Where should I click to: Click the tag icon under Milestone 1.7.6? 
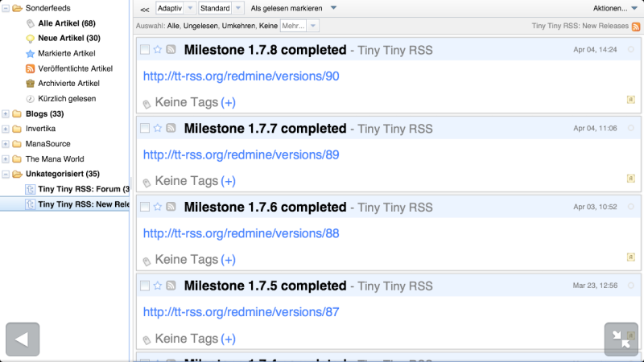pyautogui.click(x=147, y=261)
